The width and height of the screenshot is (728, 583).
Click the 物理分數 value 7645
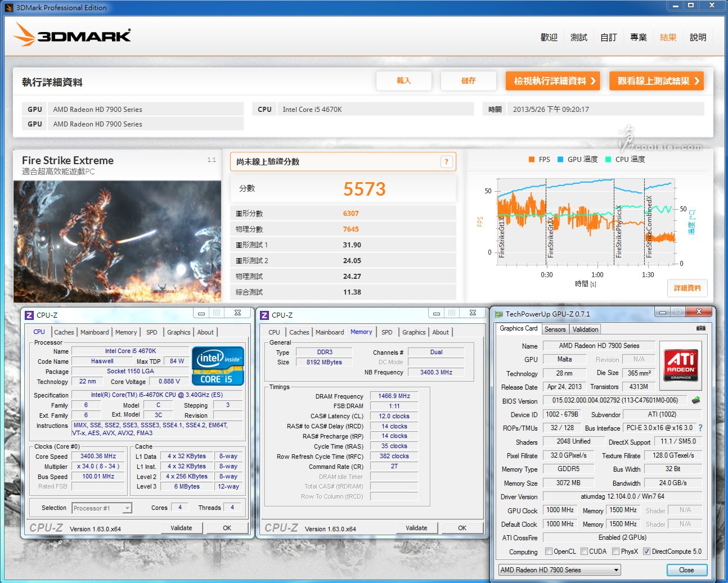(350, 229)
